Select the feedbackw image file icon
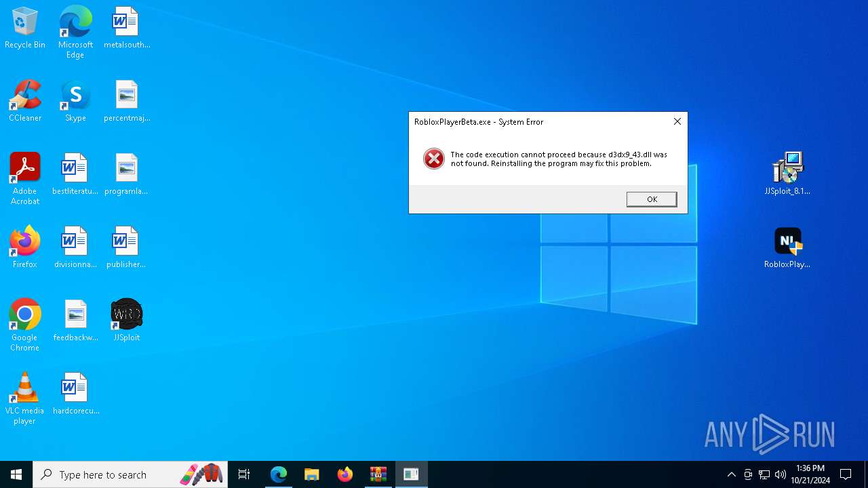The width and height of the screenshot is (868, 488). coord(75,321)
